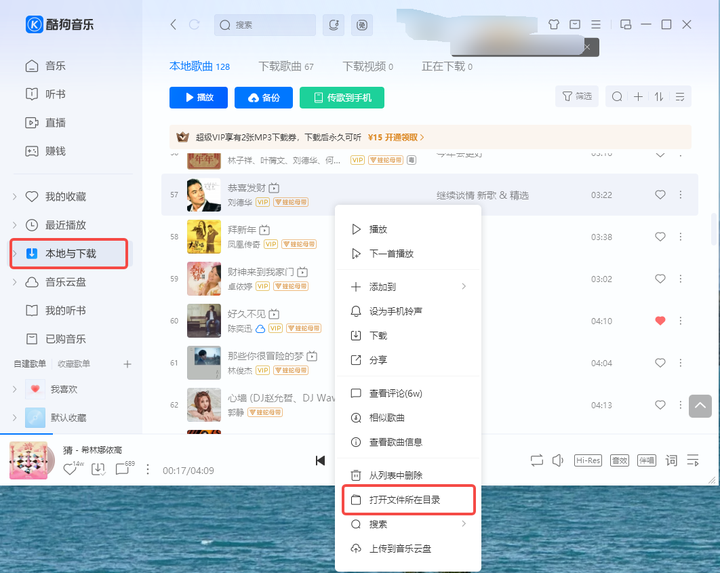720x573 pixels.
Task: Click the add songs plus icon
Action: [x=638, y=96]
